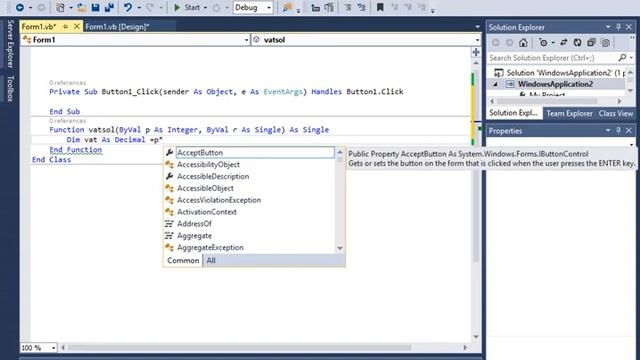Click the Uncomment selected lines icon
This screenshot has height=360, width=640.
click(362, 7)
